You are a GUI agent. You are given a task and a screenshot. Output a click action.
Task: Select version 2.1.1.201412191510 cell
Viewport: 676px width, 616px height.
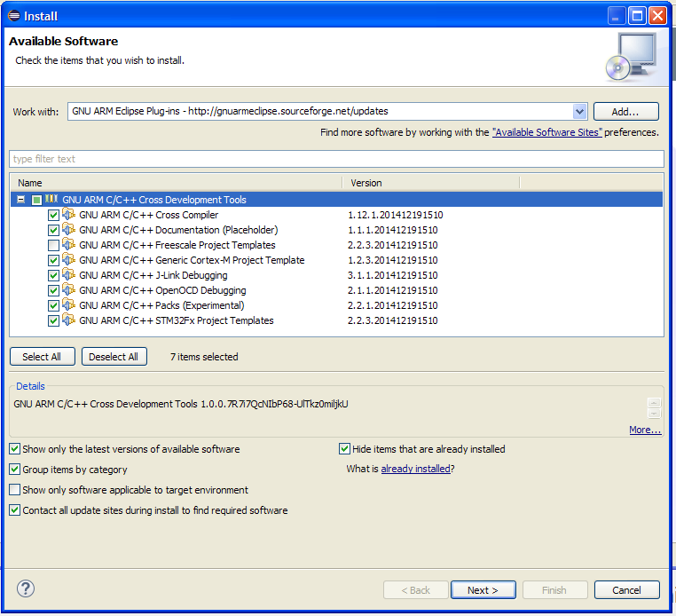pos(393,290)
